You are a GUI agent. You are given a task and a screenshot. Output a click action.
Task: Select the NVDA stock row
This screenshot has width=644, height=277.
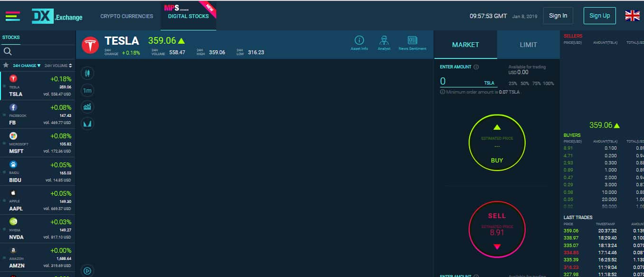(38, 229)
